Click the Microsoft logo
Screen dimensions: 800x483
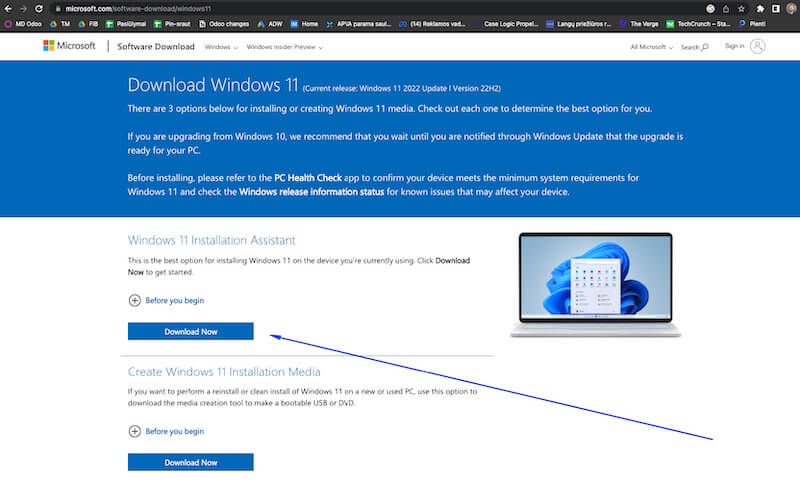(69, 46)
